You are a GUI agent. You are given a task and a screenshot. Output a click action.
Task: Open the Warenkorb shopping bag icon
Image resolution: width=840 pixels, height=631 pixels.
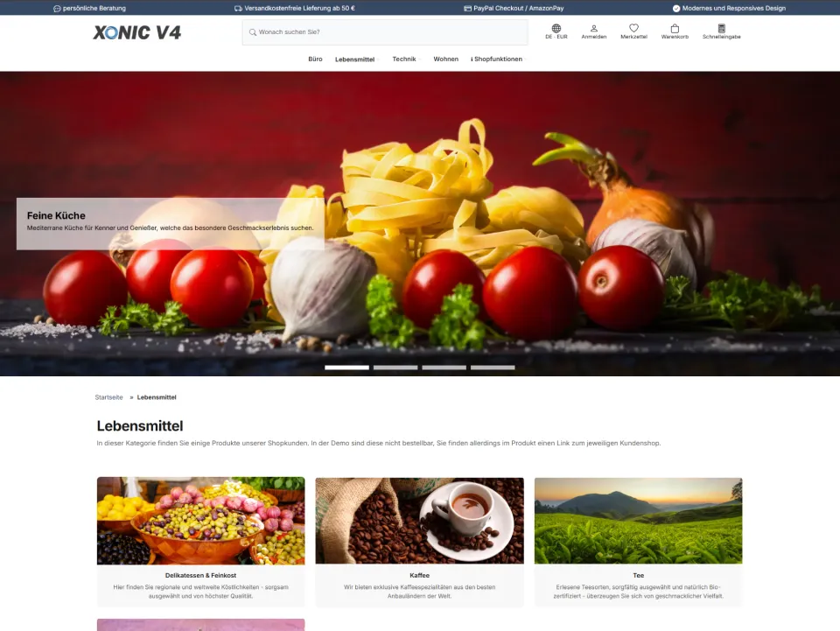(675, 28)
